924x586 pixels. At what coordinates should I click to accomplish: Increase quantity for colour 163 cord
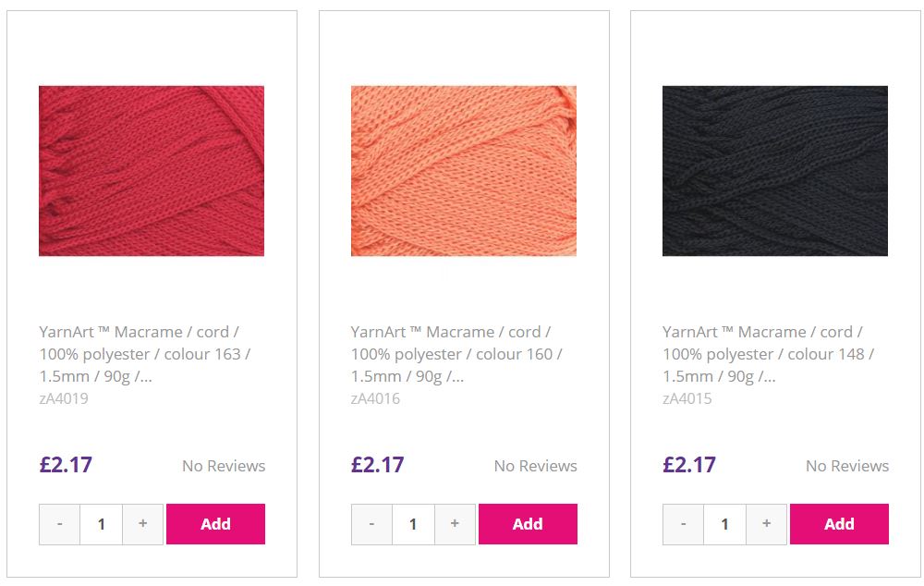[x=142, y=524]
